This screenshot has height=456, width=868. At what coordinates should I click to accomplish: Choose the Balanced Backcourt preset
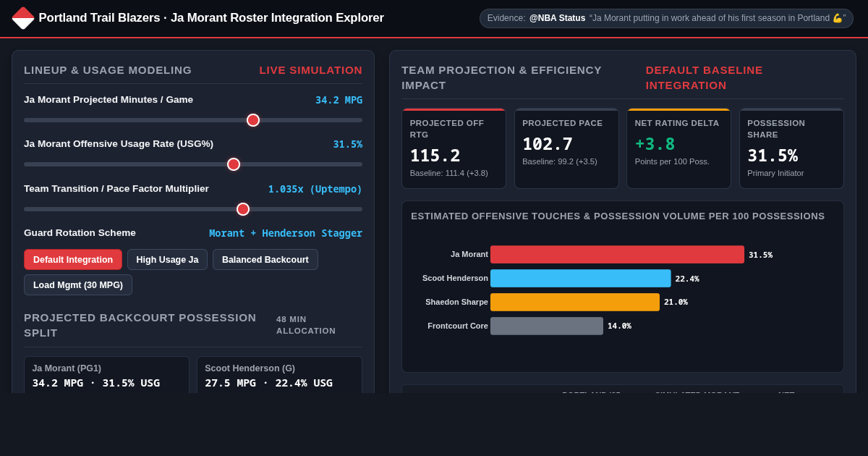coord(265,260)
